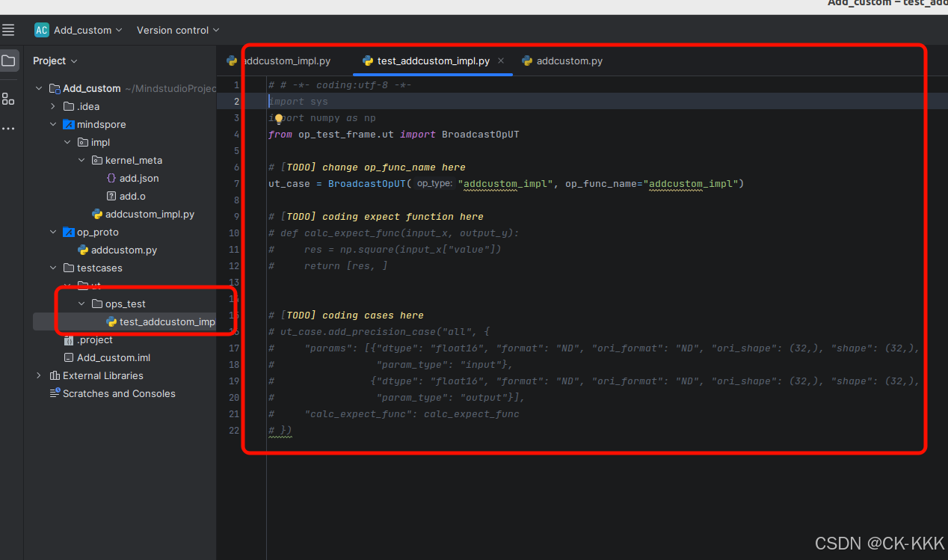The height and width of the screenshot is (560, 948).
Task: Click the 'ut_case' variable on line 7
Action: pyautogui.click(x=289, y=184)
